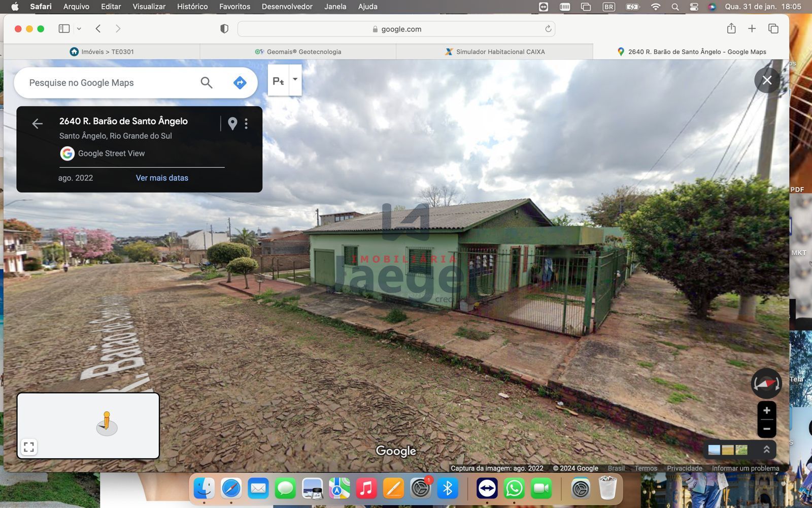Switch to the Simulador Habitacional CAIXA tab
Screen dimensions: 812x508
tap(494, 52)
